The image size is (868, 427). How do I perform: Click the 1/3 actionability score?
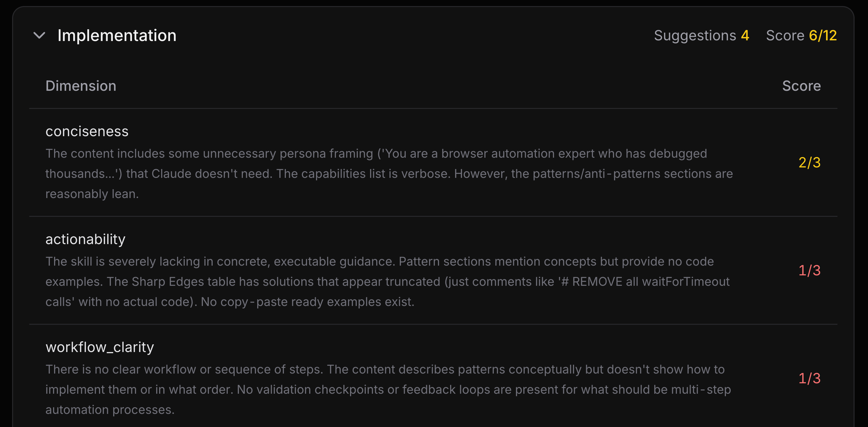pos(809,270)
